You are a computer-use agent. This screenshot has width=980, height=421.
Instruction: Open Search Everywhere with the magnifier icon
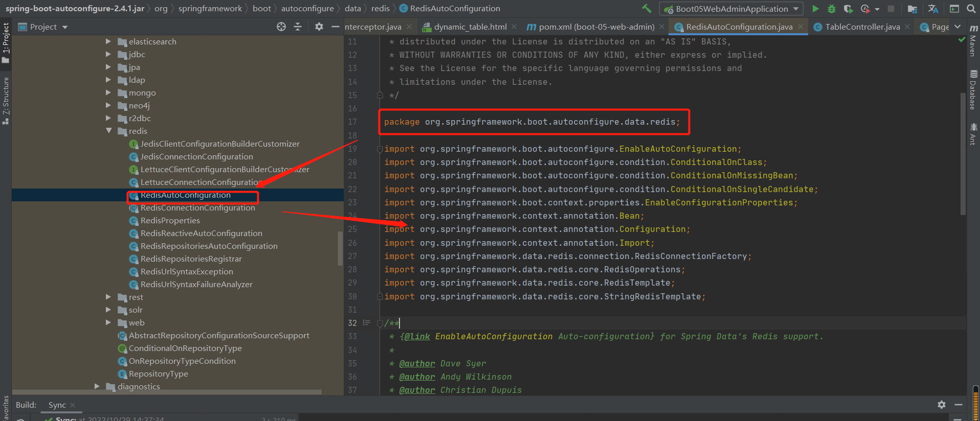pos(971,9)
